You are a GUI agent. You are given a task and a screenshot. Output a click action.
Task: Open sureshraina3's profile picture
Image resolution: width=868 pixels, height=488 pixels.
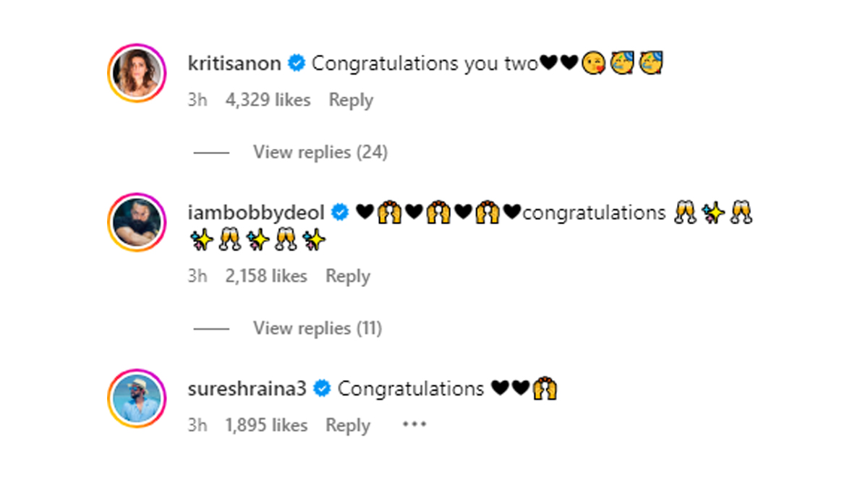[x=137, y=398]
